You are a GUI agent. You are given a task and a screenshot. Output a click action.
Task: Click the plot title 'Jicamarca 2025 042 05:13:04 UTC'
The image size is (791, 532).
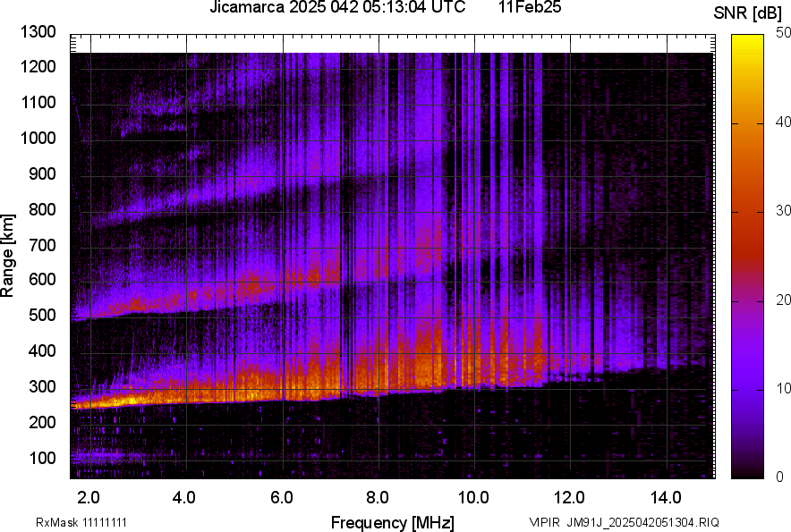coord(337,7)
